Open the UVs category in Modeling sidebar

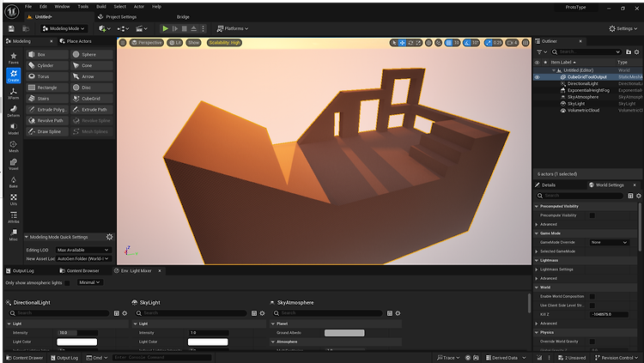point(14,200)
